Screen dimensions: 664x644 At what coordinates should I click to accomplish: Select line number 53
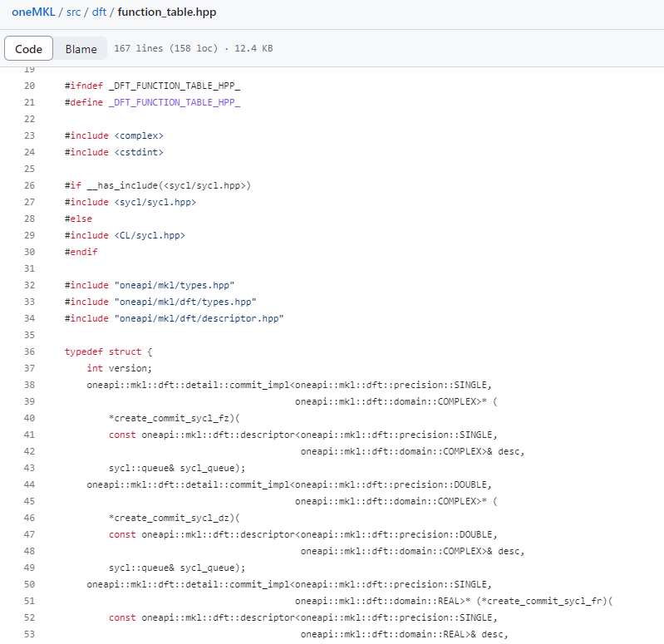(x=30, y=634)
